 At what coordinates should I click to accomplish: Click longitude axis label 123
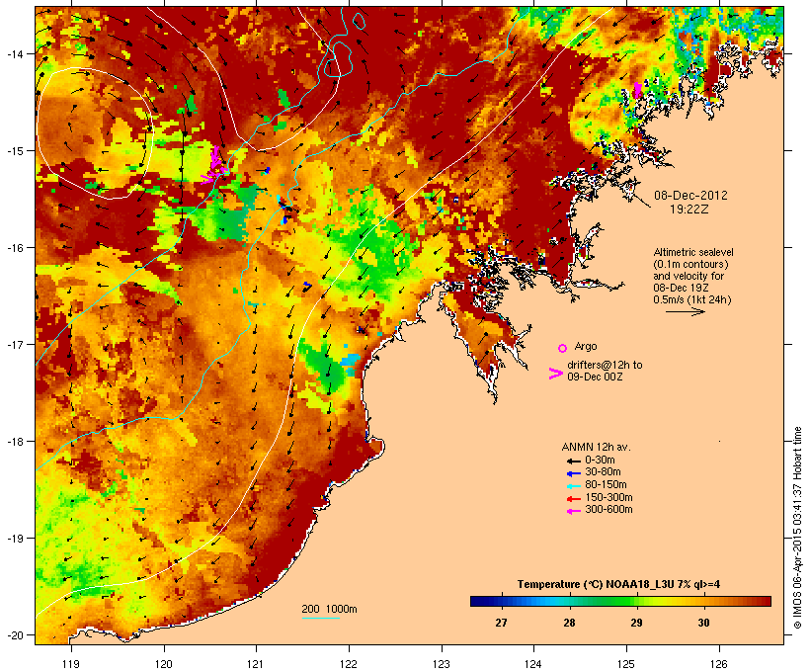coord(442,664)
